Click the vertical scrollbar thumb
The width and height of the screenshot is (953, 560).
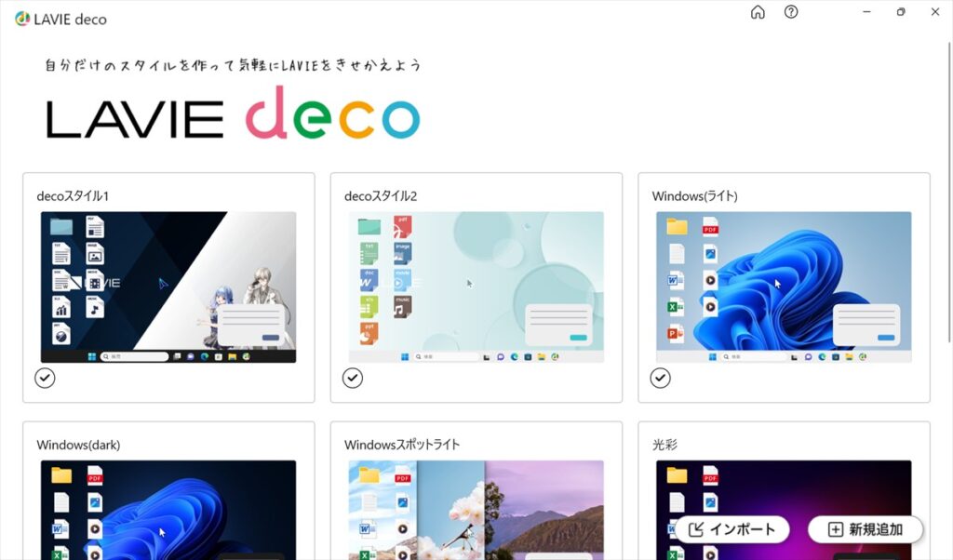point(949,192)
